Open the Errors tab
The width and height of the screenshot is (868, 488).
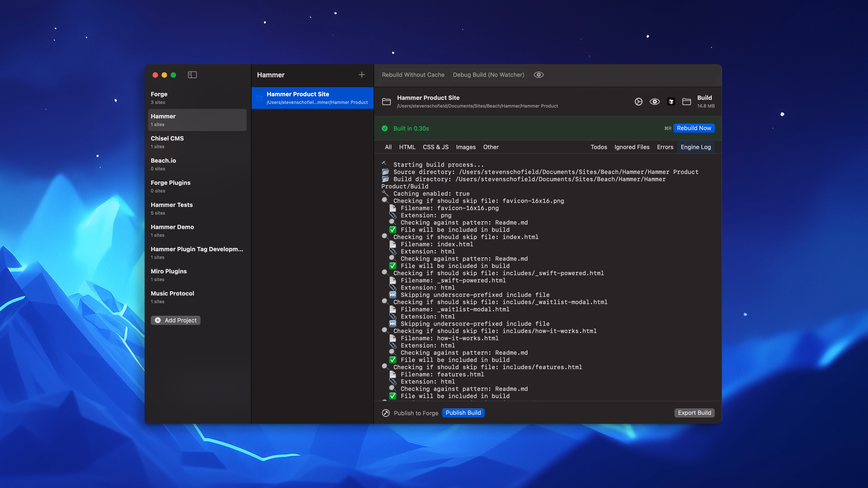(x=665, y=147)
